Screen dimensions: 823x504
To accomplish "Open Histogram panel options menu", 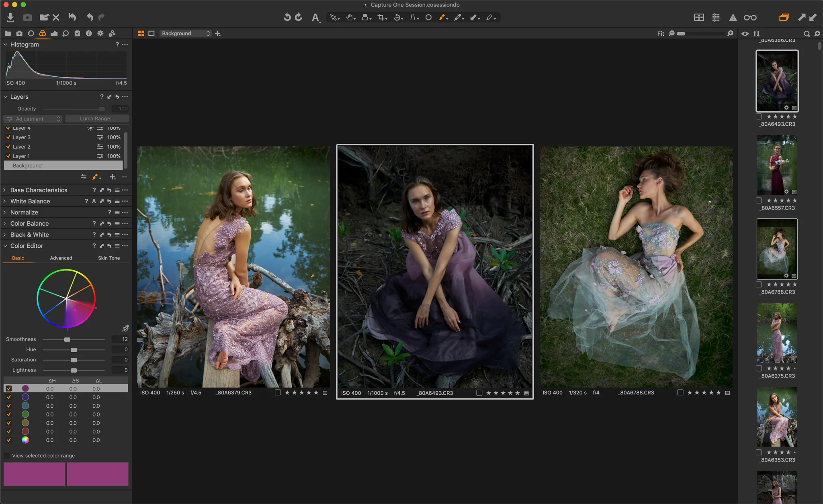I will coord(125,45).
